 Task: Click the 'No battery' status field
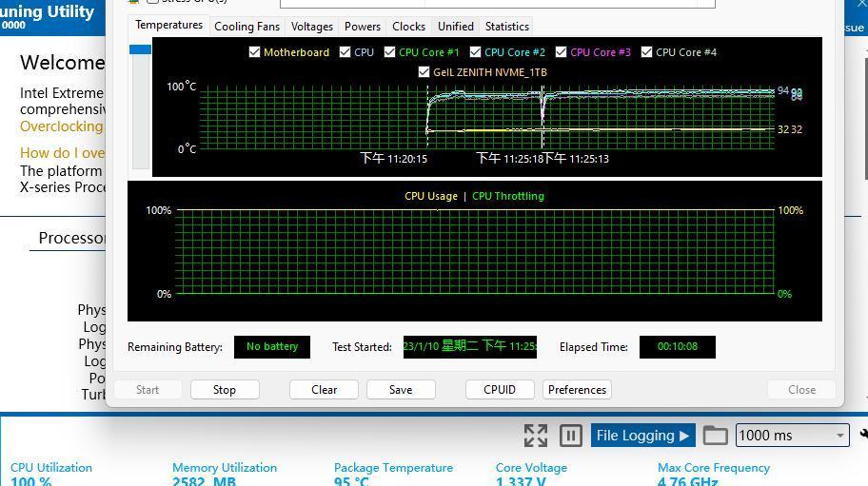(x=272, y=347)
